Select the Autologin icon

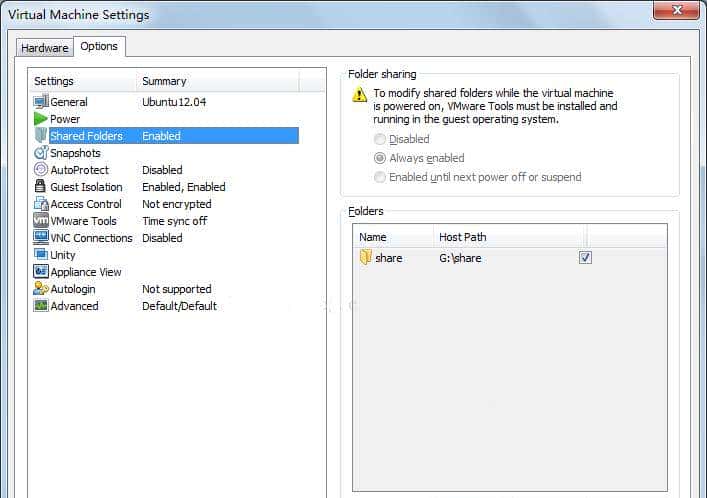coord(41,289)
